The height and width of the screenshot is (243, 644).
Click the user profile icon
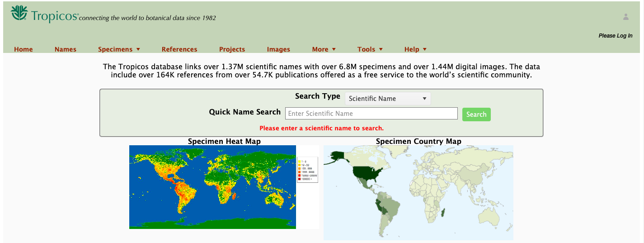coord(625,17)
